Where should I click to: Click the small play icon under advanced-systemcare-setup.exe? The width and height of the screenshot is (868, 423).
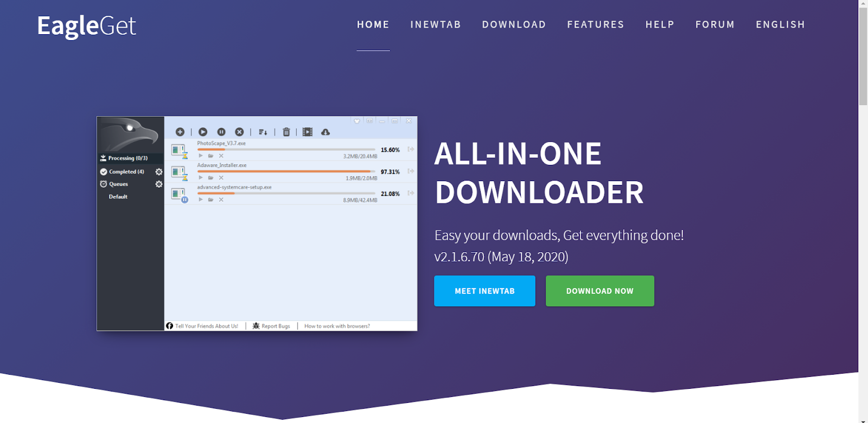[201, 200]
